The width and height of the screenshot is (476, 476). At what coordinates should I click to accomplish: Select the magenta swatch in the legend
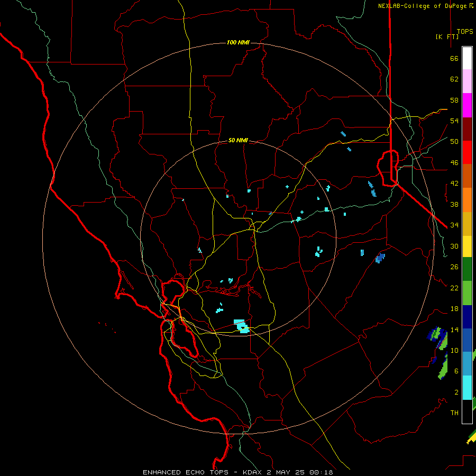point(467,105)
